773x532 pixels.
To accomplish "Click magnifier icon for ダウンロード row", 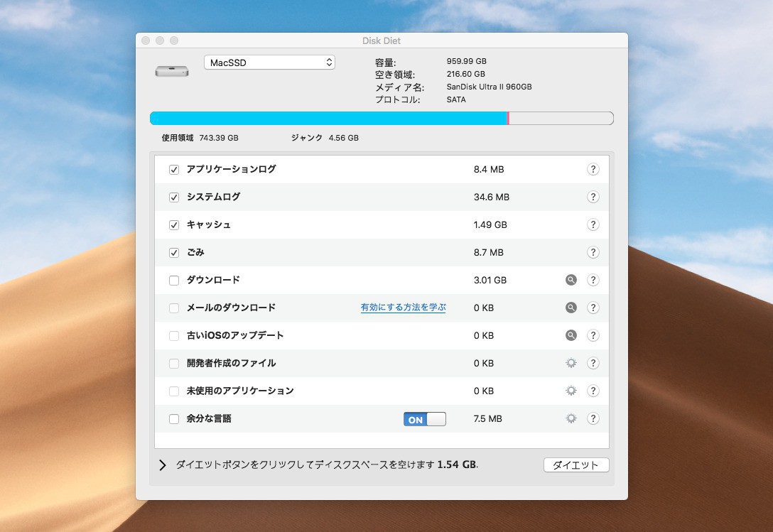I will (571, 280).
